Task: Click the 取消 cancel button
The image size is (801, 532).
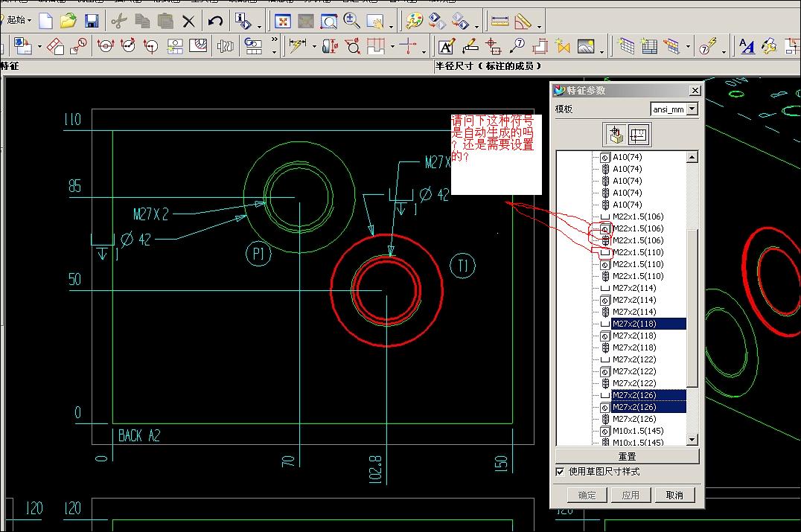Action: coord(674,495)
